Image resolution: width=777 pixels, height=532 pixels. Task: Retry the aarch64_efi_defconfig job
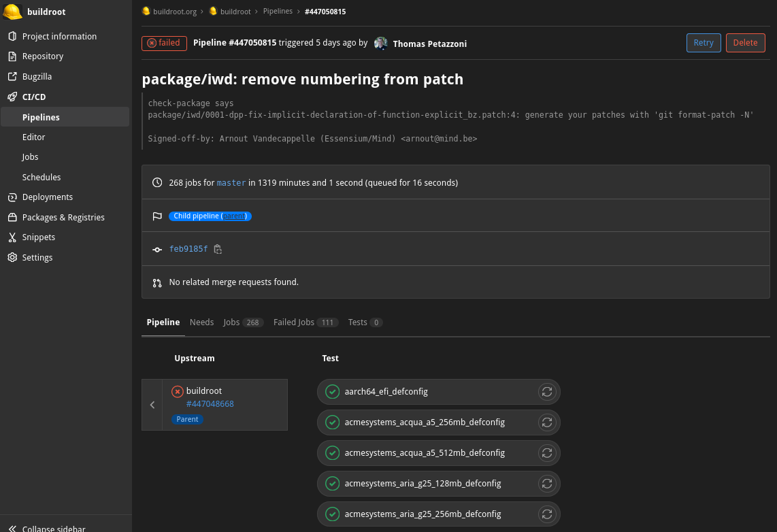(547, 392)
